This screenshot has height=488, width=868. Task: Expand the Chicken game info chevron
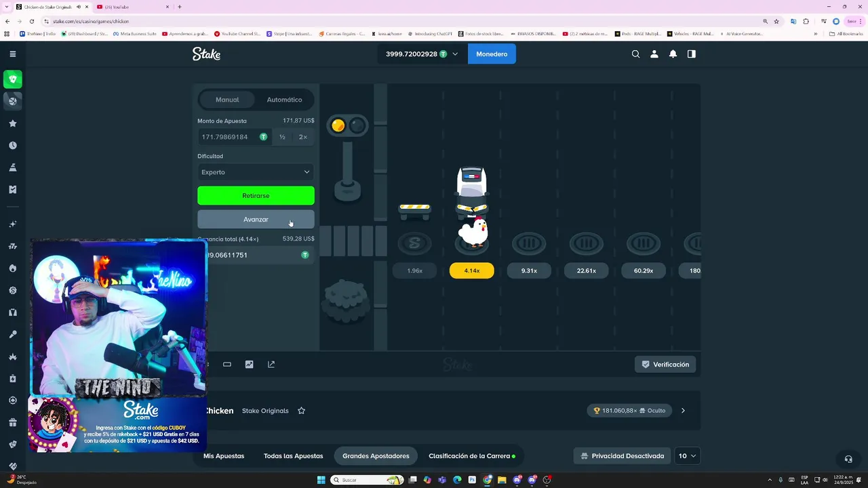(683, 411)
